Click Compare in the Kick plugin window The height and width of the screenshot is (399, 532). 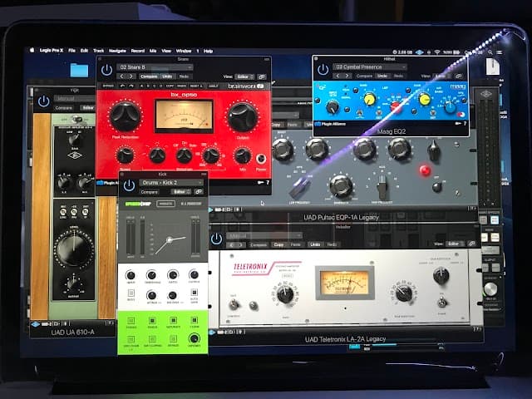(150, 192)
